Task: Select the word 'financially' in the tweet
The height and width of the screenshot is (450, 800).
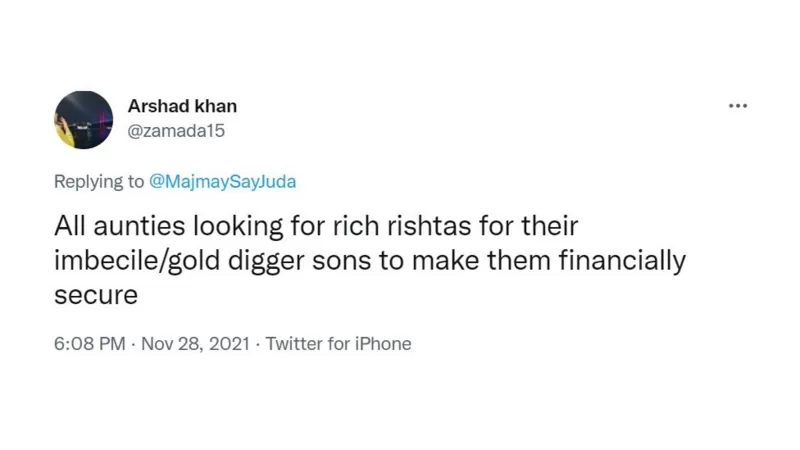Action: [x=622, y=261]
